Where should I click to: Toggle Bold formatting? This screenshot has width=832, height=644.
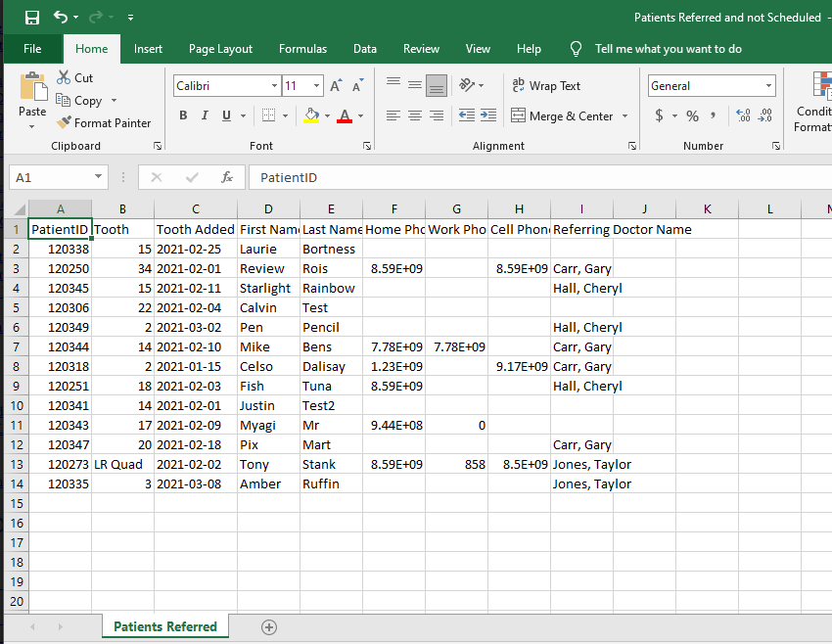pos(183,115)
